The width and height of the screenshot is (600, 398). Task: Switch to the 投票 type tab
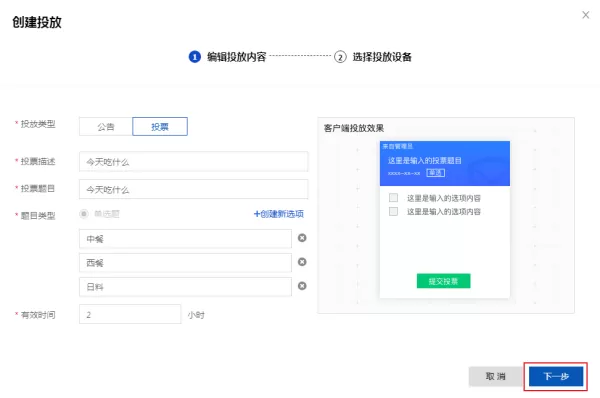tap(160, 127)
